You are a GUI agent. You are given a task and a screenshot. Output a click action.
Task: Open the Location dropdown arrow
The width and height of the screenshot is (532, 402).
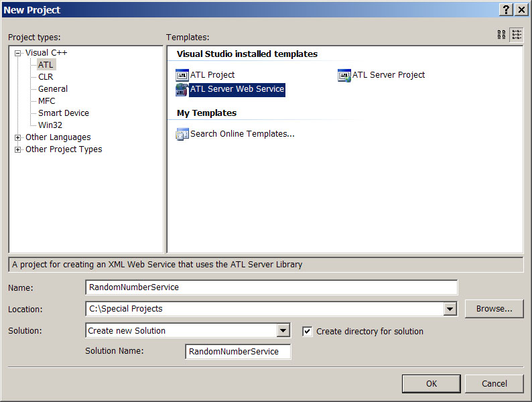pos(450,309)
